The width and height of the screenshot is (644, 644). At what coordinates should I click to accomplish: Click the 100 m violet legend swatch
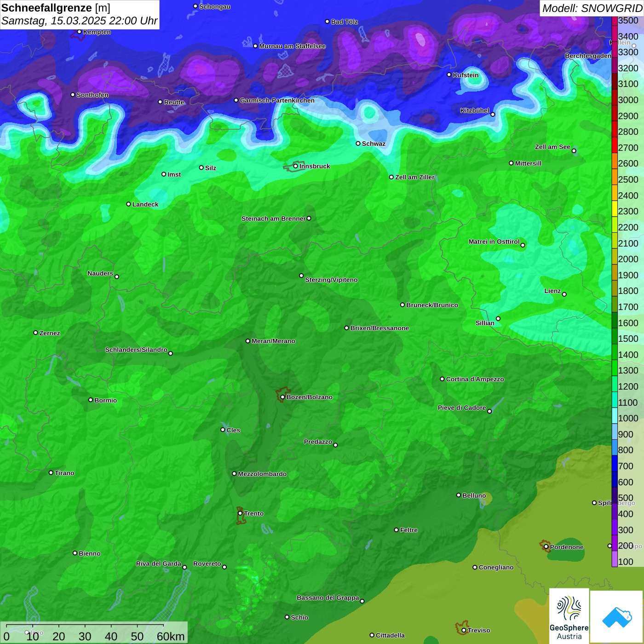(615, 559)
